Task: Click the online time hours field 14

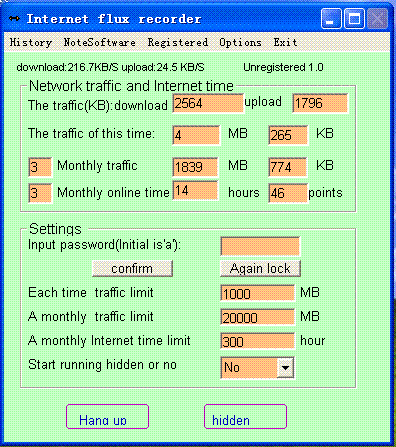Action: (195, 190)
